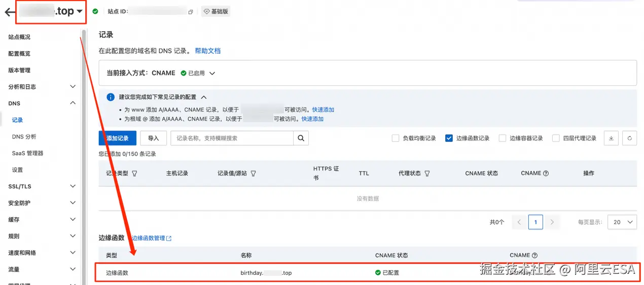Open 设置 under DNS
Image resolution: width=644 pixels, height=285 pixels.
click(18, 170)
